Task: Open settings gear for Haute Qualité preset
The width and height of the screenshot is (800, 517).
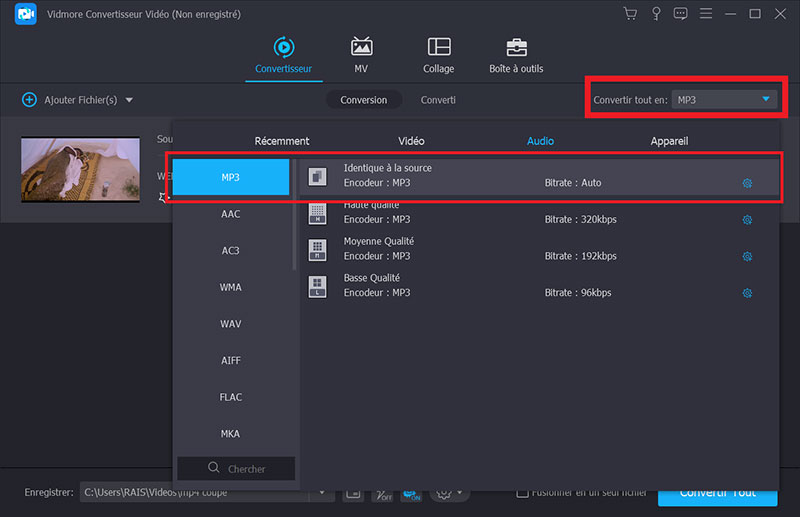Action: click(x=747, y=220)
